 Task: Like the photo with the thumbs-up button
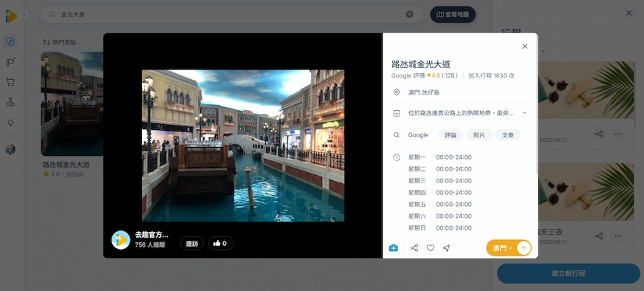pyautogui.click(x=221, y=243)
